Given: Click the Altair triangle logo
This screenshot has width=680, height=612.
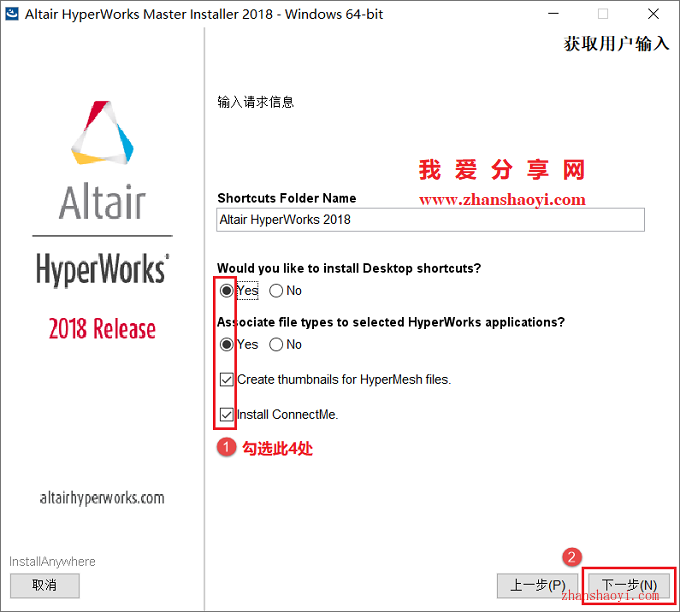Looking at the screenshot, I should click(x=103, y=133).
